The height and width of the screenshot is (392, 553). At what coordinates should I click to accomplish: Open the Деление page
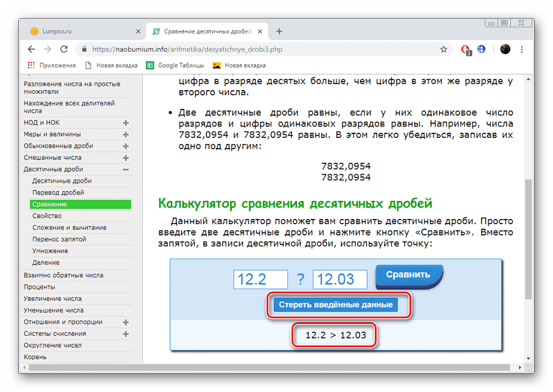46,263
